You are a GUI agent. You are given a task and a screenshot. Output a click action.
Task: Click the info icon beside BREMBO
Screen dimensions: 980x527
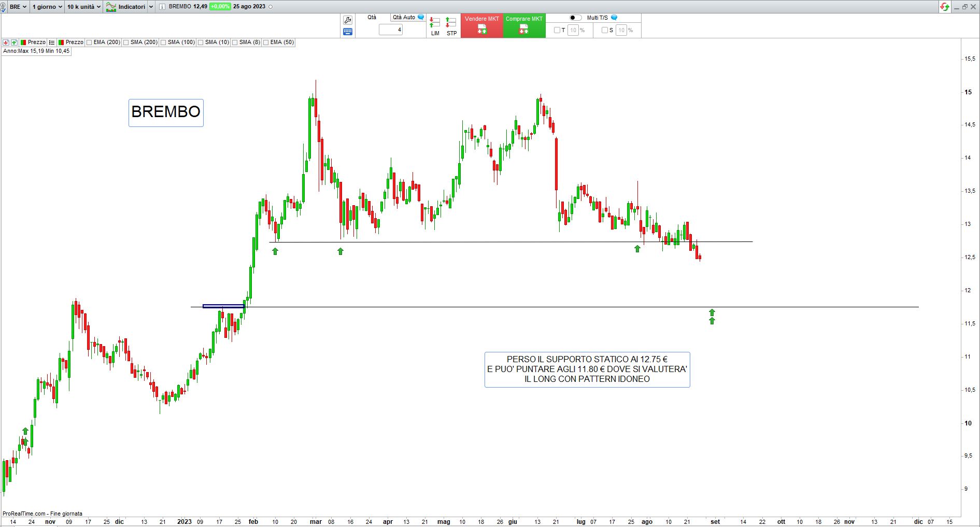[162, 7]
